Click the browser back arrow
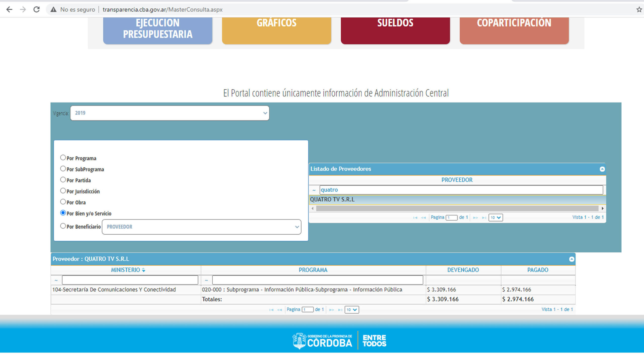644x361 pixels. (x=9, y=10)
